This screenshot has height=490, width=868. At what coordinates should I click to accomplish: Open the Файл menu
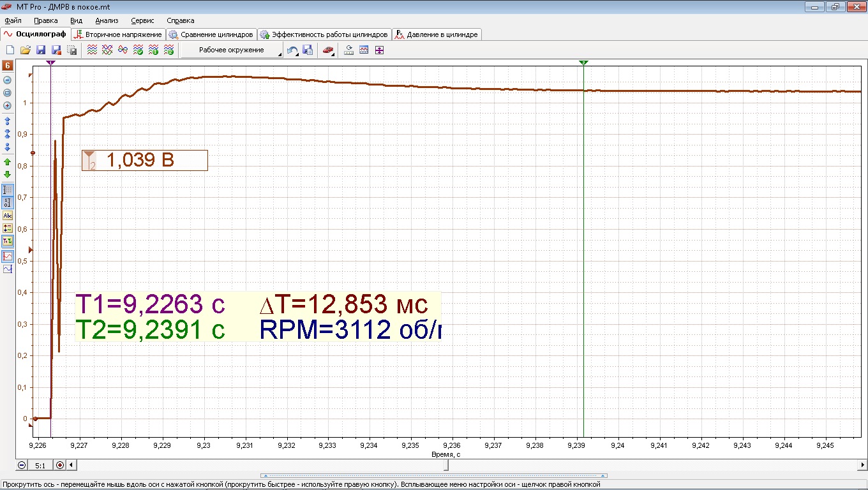[13, 20]
